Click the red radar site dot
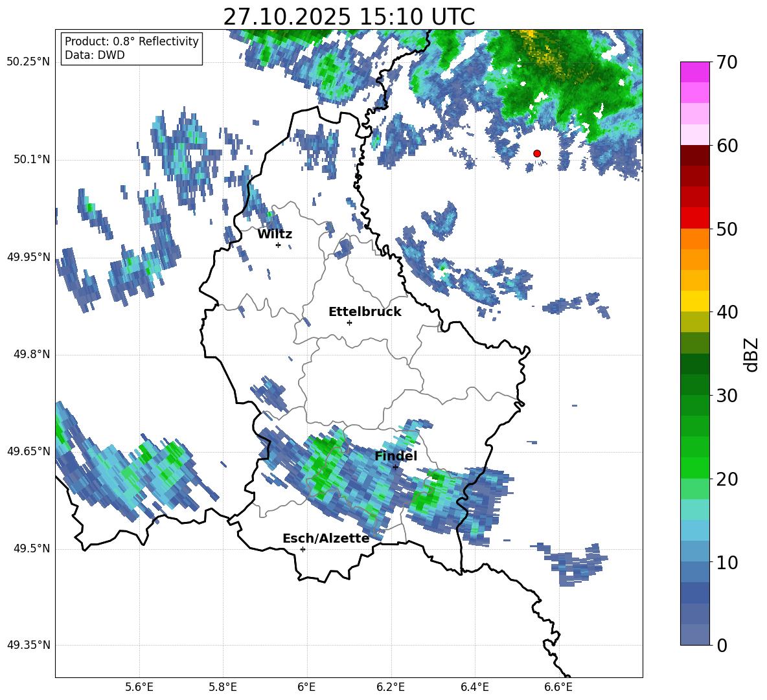This screenshot has width=767, height=700. 536,153
